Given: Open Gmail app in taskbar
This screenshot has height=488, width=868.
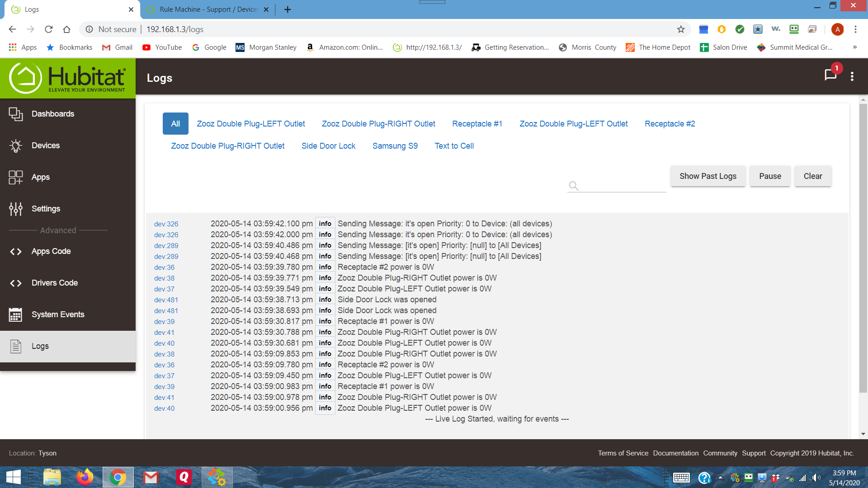Looking at the screenshot, I should click(151, 477).
